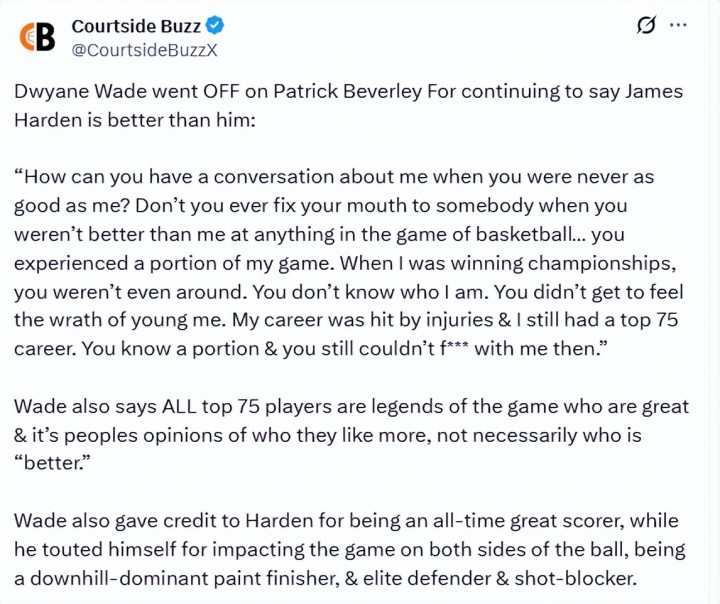The width and height of the screenshot is (720, 604).
Task: Click the blue verified badge
Action: (217, 25)
